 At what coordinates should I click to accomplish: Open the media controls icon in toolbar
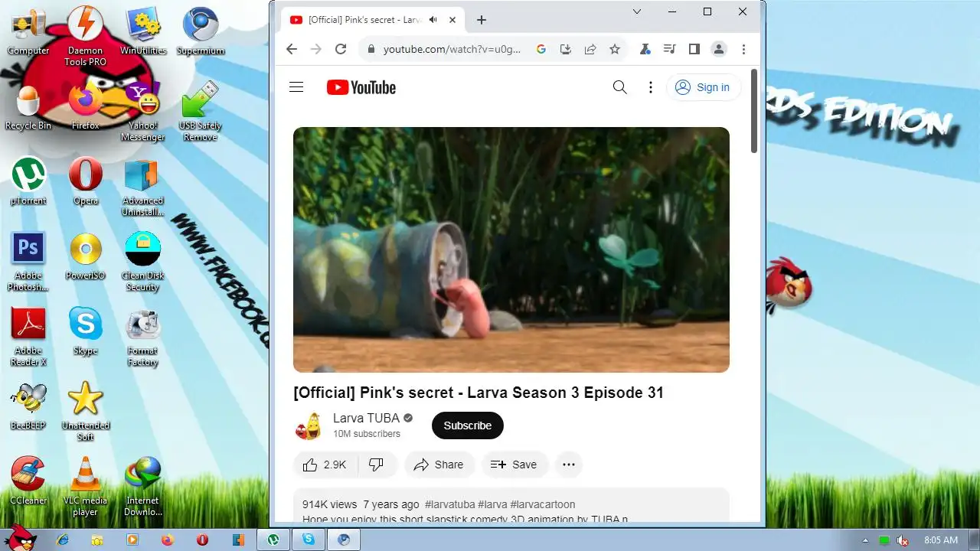click(x=669, y=49)
